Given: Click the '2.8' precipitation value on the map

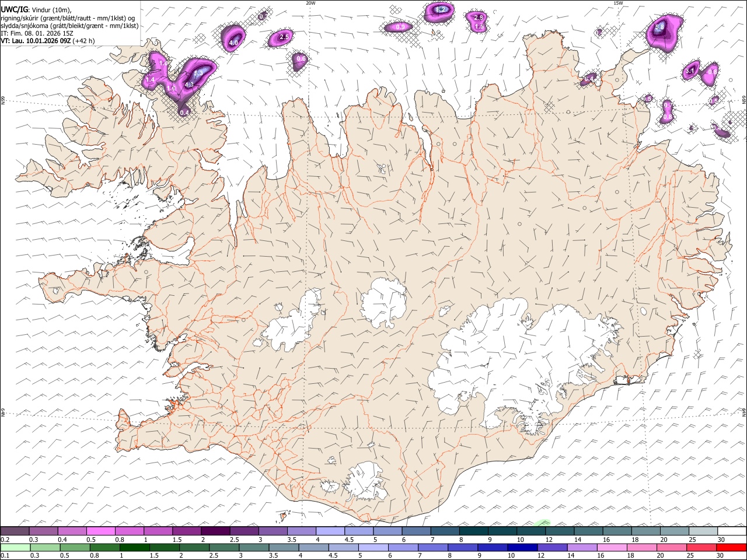Looking at the screenshot, I should (x=479, y=17).
